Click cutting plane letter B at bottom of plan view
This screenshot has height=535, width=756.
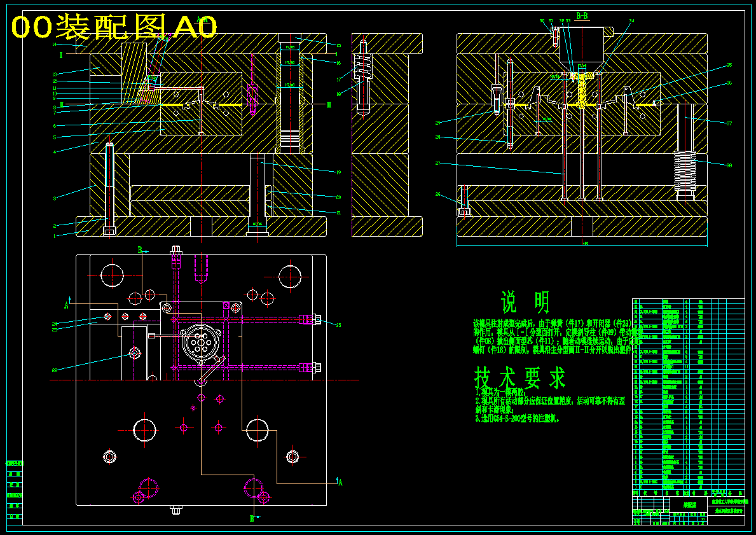pos(252,518)
